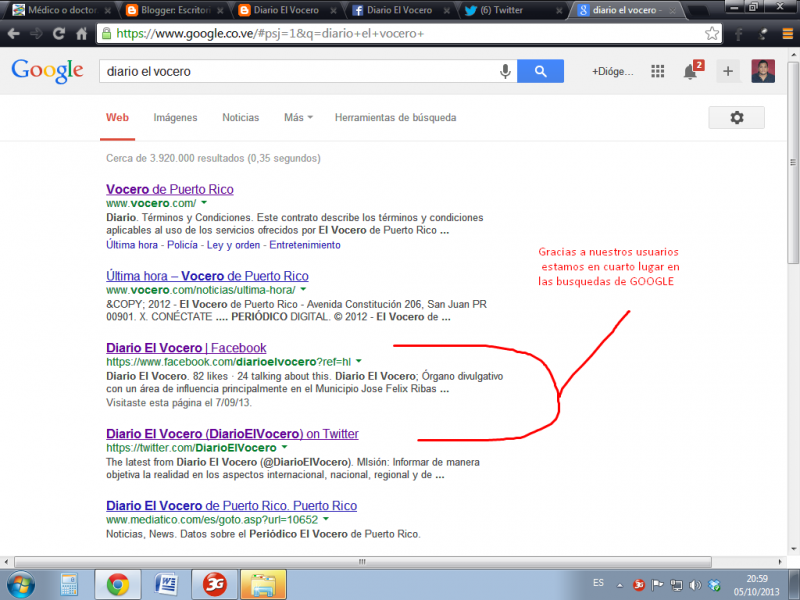Screen dimensions: 800x600
Task: Open the Google apps grid icon
Action: click(x=658, y=71)
